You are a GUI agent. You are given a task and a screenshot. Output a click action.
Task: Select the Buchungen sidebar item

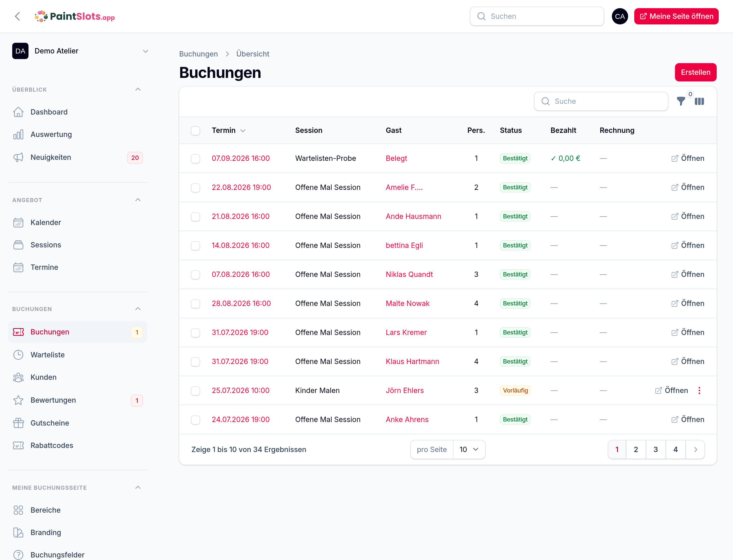77,332
